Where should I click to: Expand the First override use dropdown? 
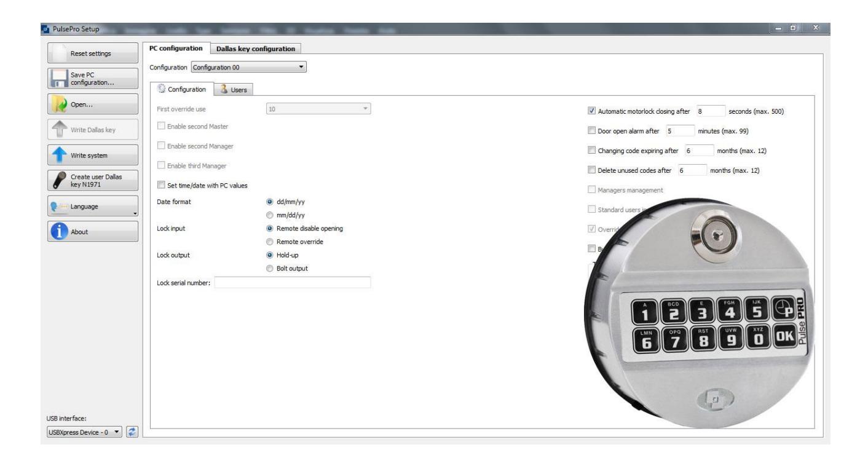tap(319, 110)
